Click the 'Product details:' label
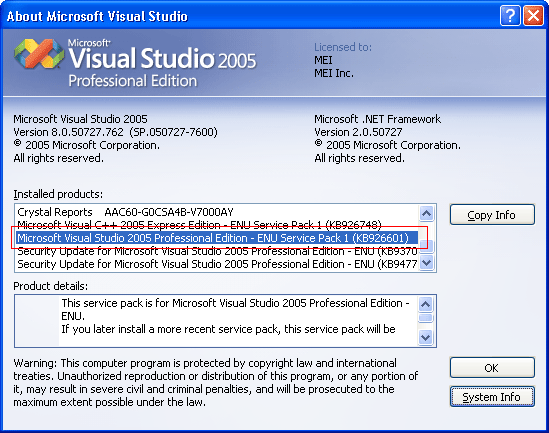Viewport: 549px width, 433px height. pyautogui.click(x=50, y=286)
